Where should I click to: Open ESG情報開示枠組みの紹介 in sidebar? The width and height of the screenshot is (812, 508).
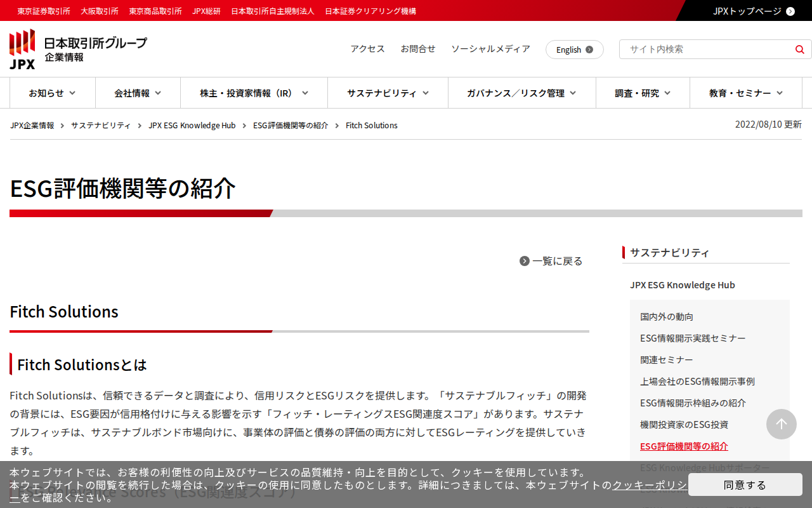(x=693, y=403)
